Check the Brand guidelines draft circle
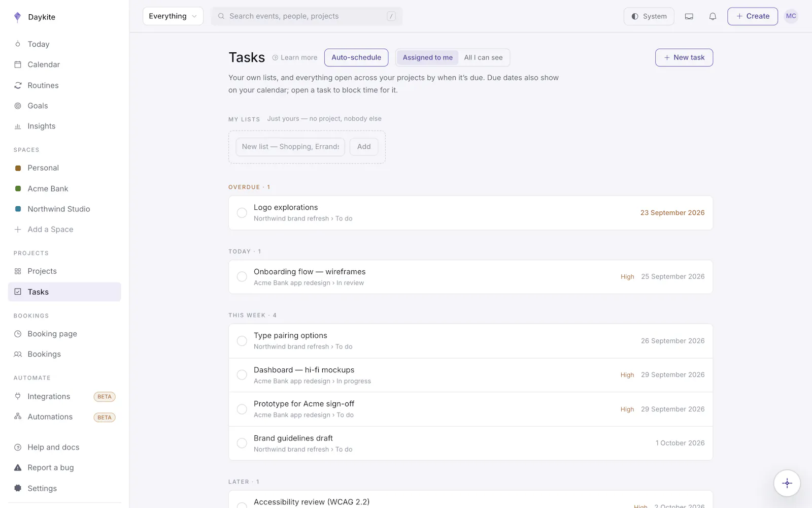 (x=242, y=443)
